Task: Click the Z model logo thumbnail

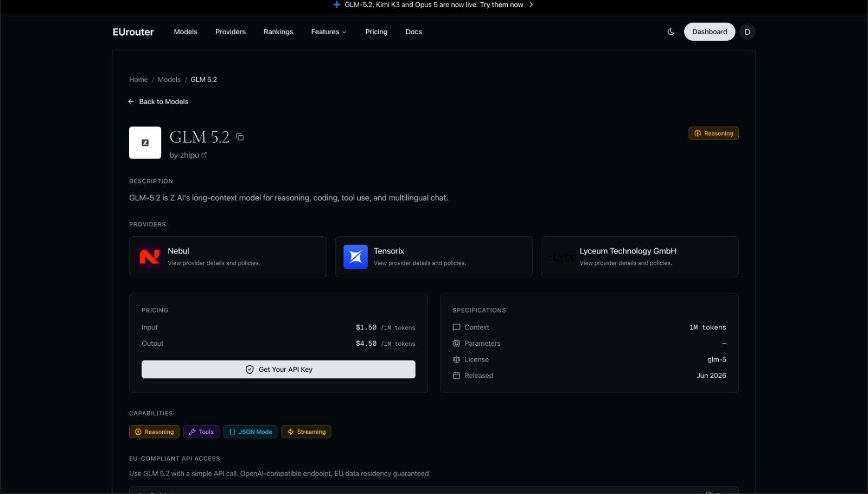Action: (x=145, y=143)
